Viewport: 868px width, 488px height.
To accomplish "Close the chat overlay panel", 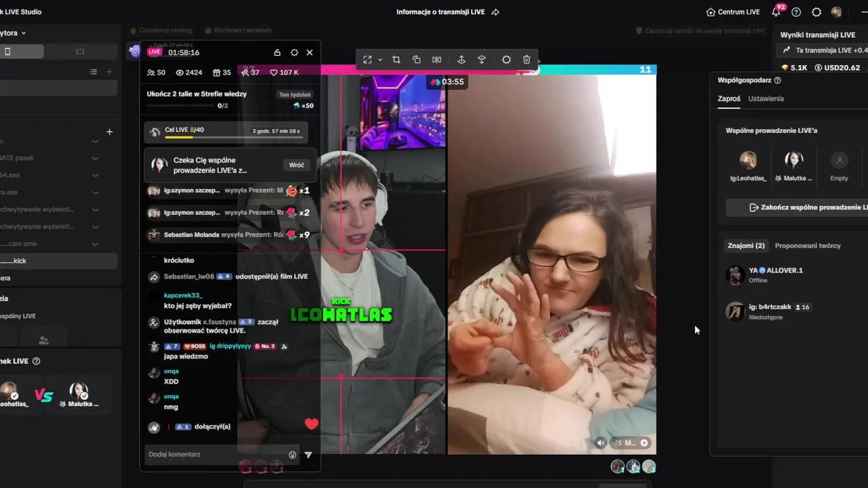I will 309,52.
